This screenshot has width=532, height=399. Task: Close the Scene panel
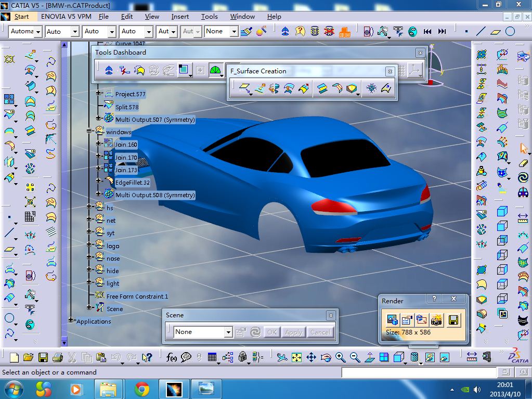pyautogui.click(x=331, y=316)
